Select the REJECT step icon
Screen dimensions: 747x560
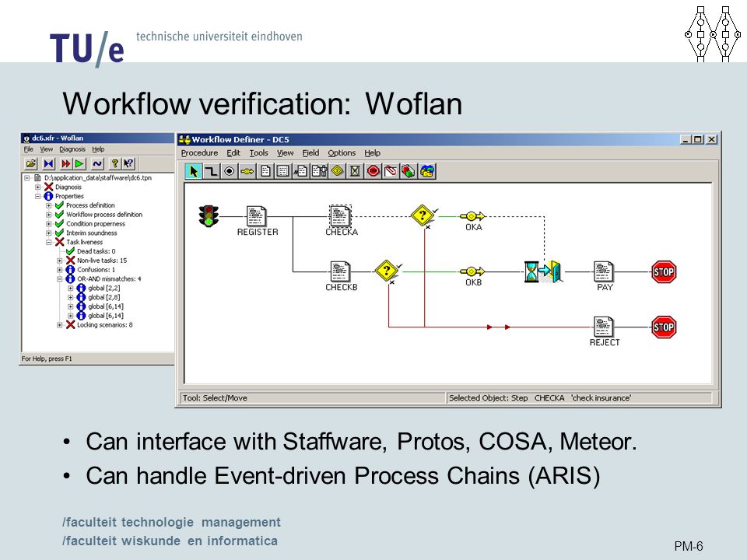click(604, 327)
